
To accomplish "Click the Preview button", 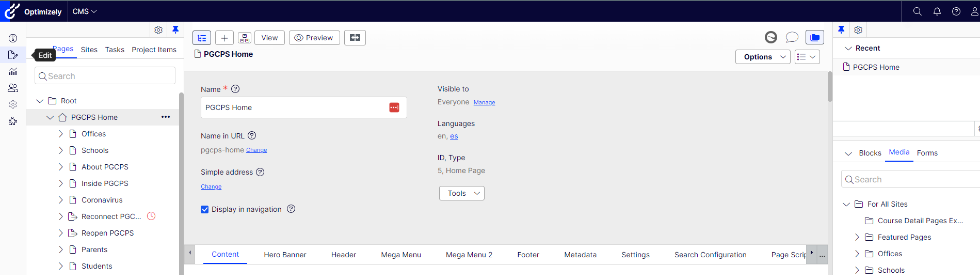I will (314, 38).
